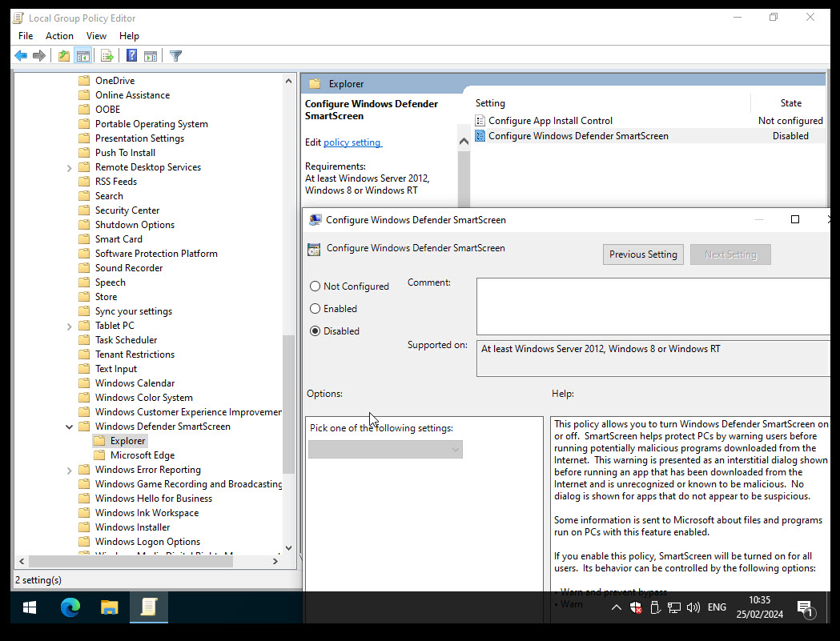The image size is (840, 641).
Task: Click the Up one level folder icon
Action: tap(62, 55)
